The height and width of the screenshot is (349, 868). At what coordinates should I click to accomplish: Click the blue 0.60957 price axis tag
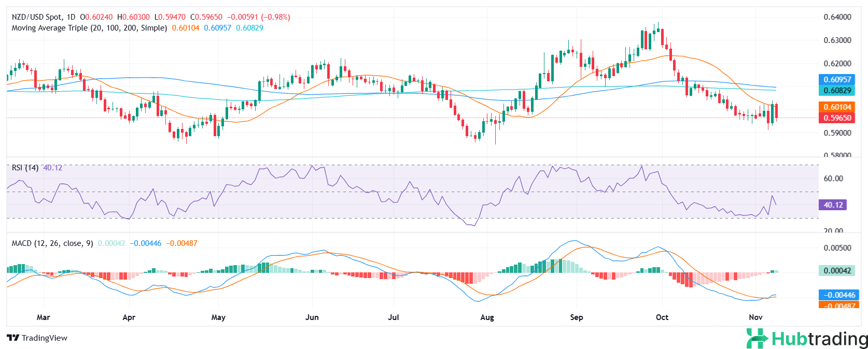point(837,80)
